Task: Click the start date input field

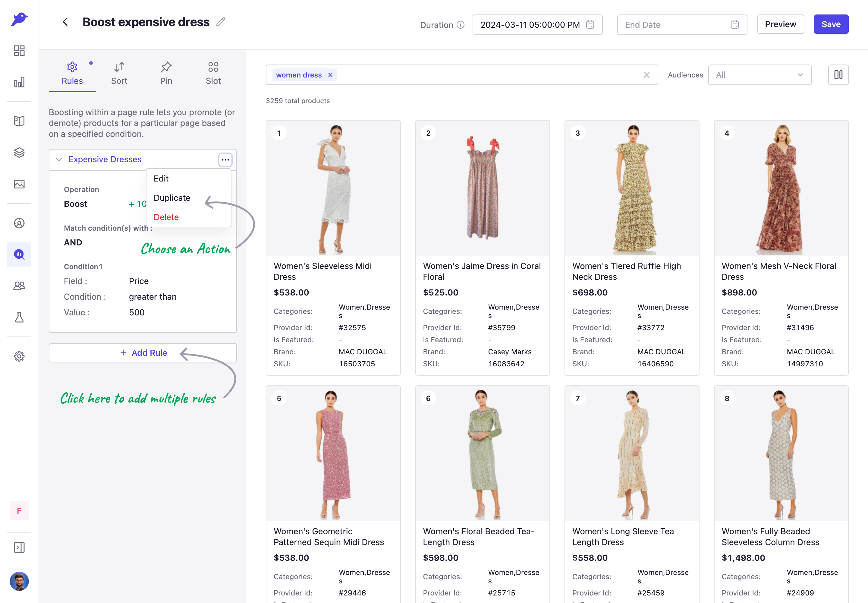Action: (x=537, y=24)
